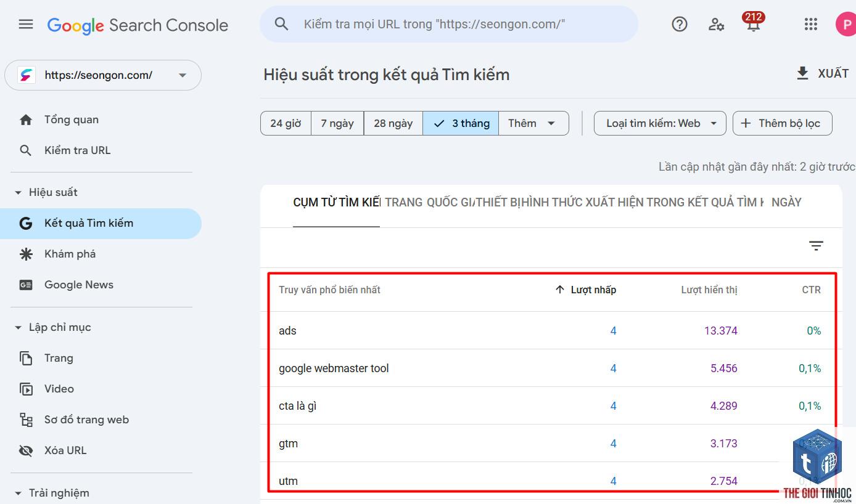Open the table filter rows icon
Screen dimensions: 856x504
point(816,246)
